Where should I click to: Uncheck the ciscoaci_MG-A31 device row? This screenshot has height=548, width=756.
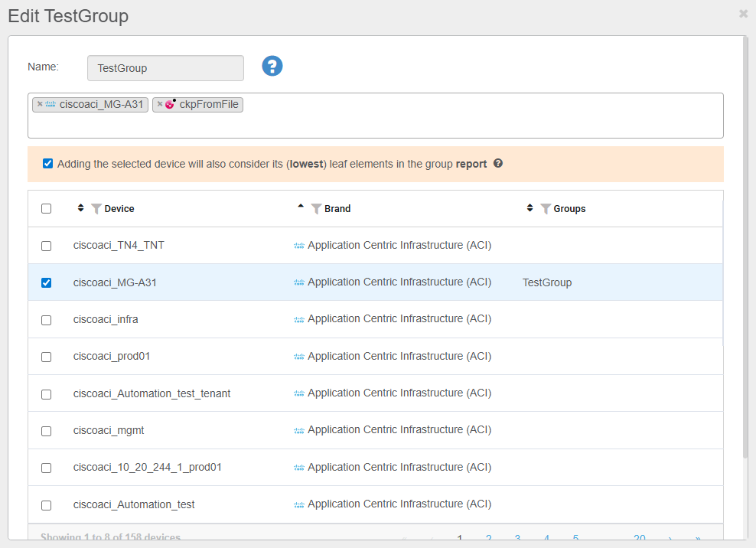click(x=47, y=283)
